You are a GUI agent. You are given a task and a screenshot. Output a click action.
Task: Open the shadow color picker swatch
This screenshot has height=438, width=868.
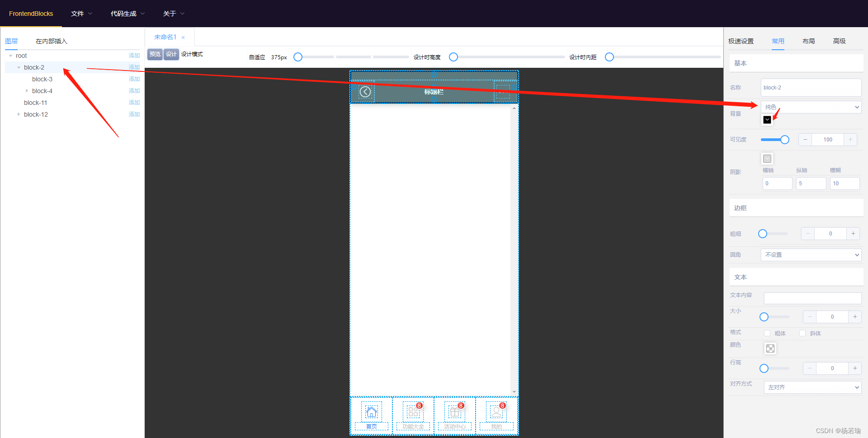pos(767,159)
